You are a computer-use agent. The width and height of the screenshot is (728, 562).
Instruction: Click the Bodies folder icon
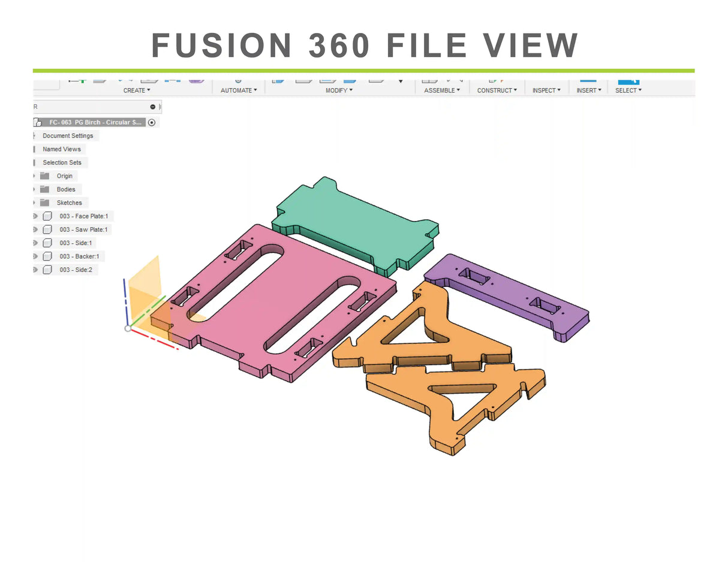tap(44, 189)
